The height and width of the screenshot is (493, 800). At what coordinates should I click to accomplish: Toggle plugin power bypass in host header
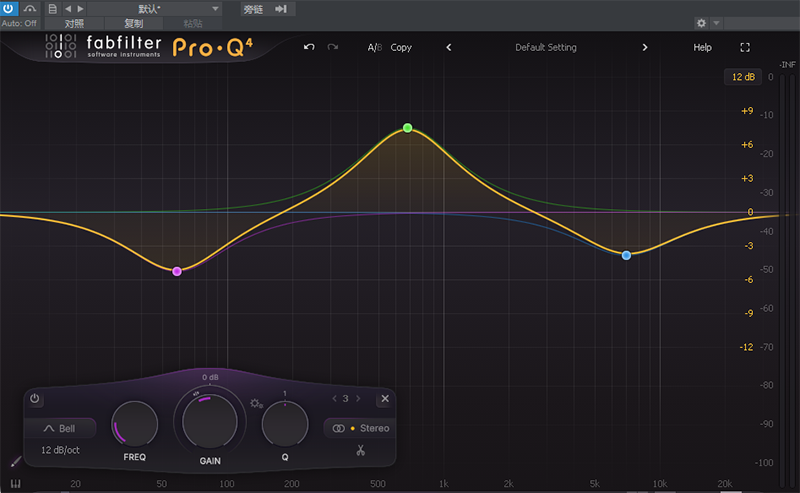pos(9,8)
